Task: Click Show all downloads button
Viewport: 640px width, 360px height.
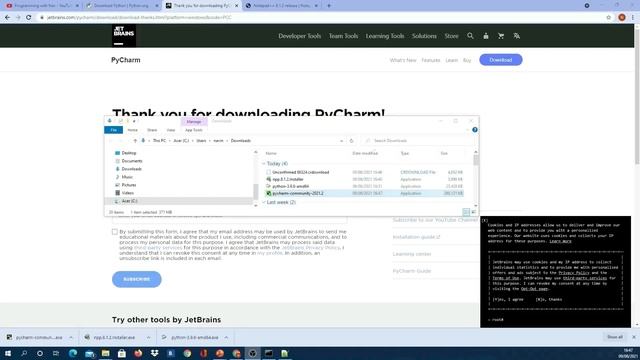Action: (615, 337)
